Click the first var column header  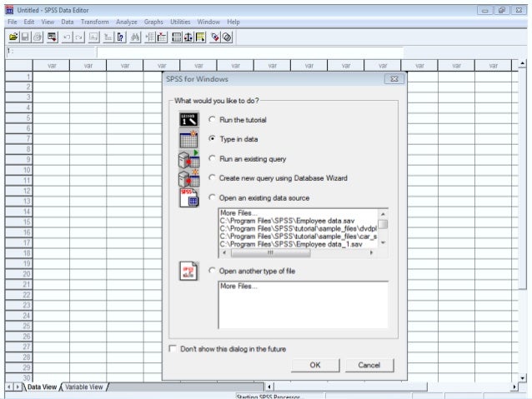51,66
